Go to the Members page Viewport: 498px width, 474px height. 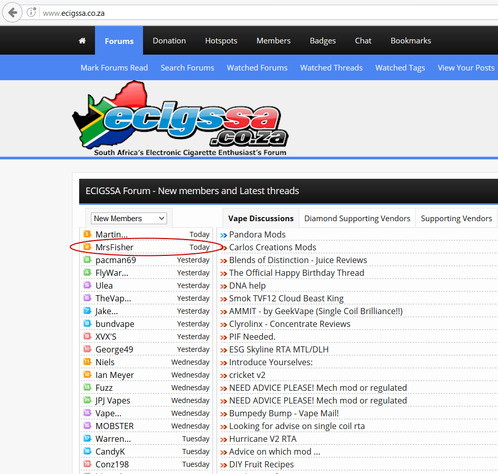273,41
